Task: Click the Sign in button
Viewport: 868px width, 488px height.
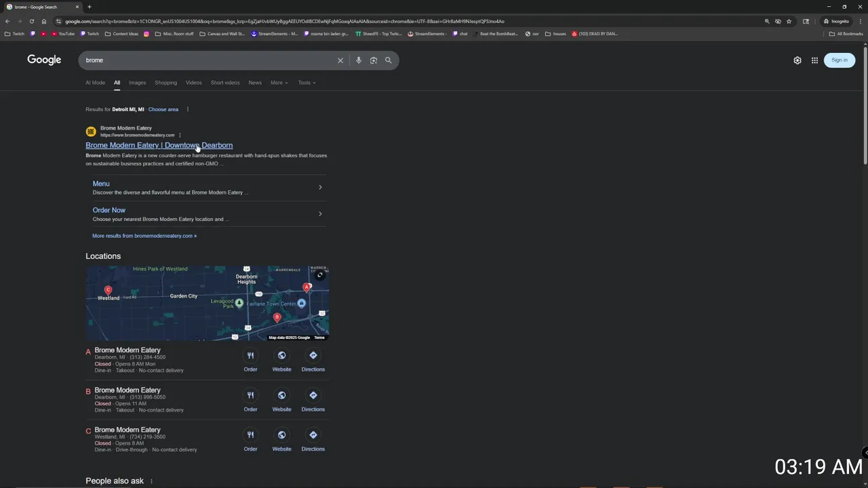Action: 839,60
